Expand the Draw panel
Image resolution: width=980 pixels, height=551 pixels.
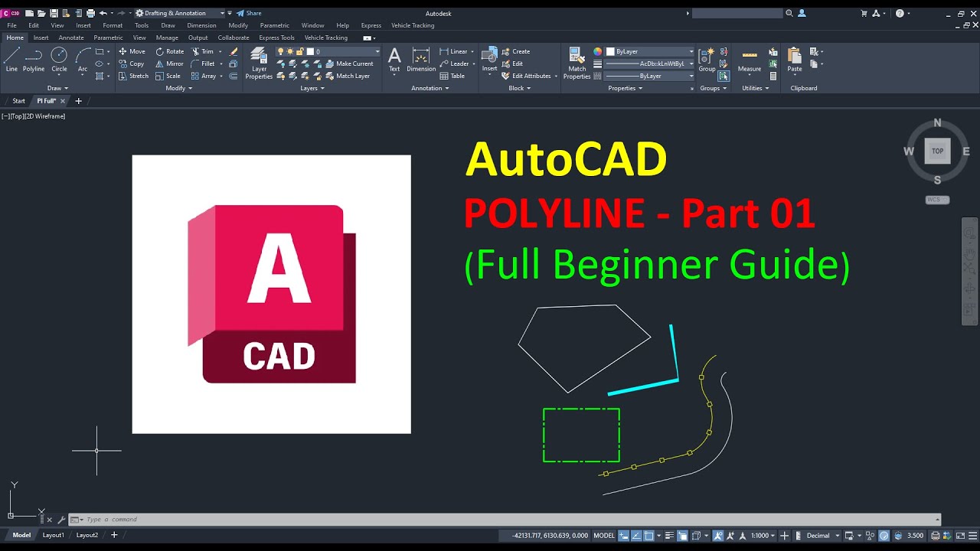click(57, 88)
